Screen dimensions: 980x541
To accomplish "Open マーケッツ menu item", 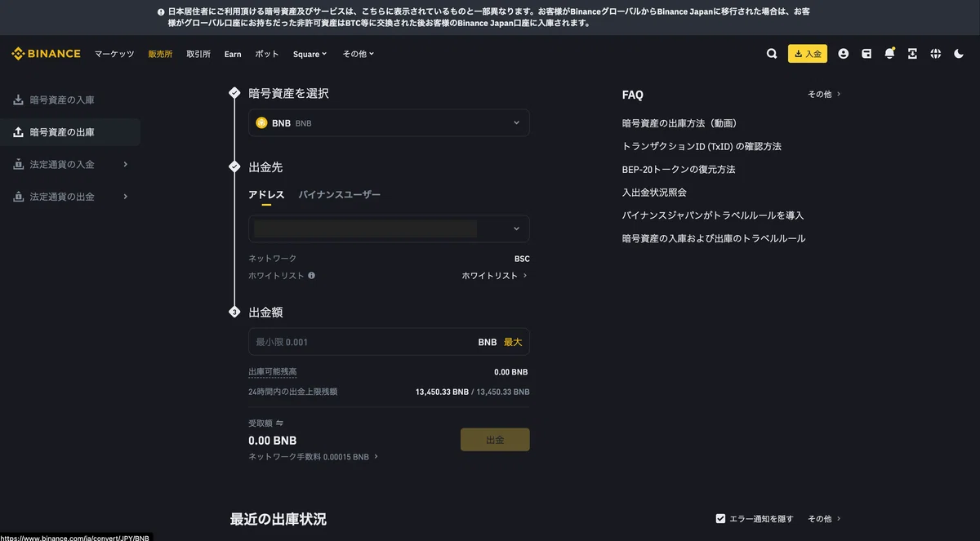I will [114, 54].
